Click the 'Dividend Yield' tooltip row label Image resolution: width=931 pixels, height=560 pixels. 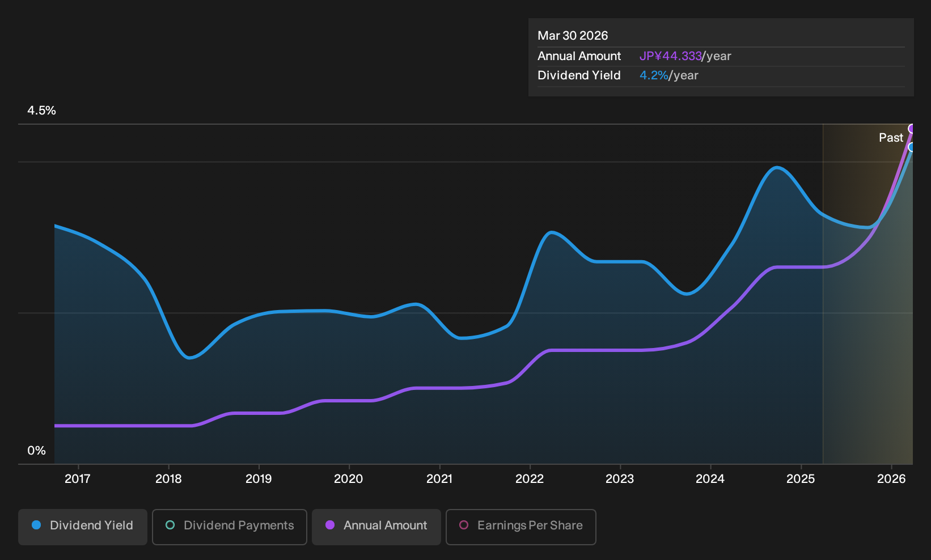click(x=579, y=75)
